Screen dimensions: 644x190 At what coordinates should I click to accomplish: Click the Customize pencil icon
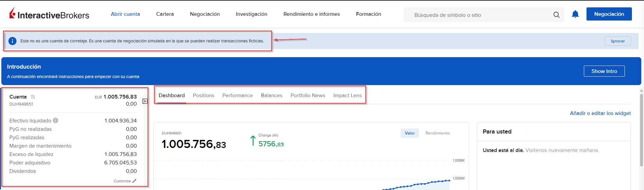coord(134,181)
